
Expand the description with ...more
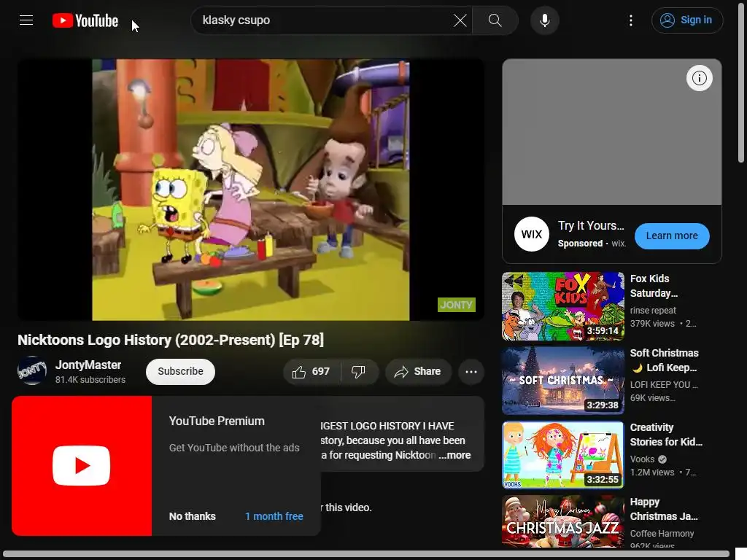coord(455,455)
